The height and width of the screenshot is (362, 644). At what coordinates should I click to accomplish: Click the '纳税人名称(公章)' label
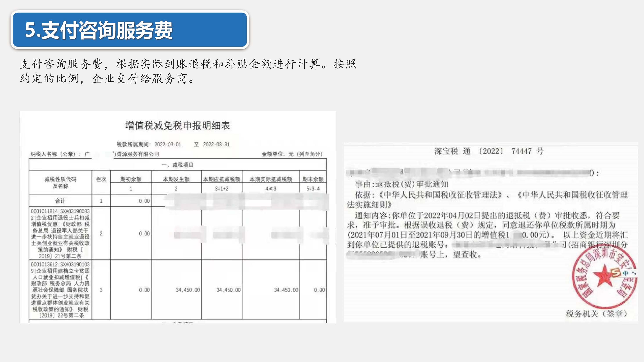(x=55, y=154)
